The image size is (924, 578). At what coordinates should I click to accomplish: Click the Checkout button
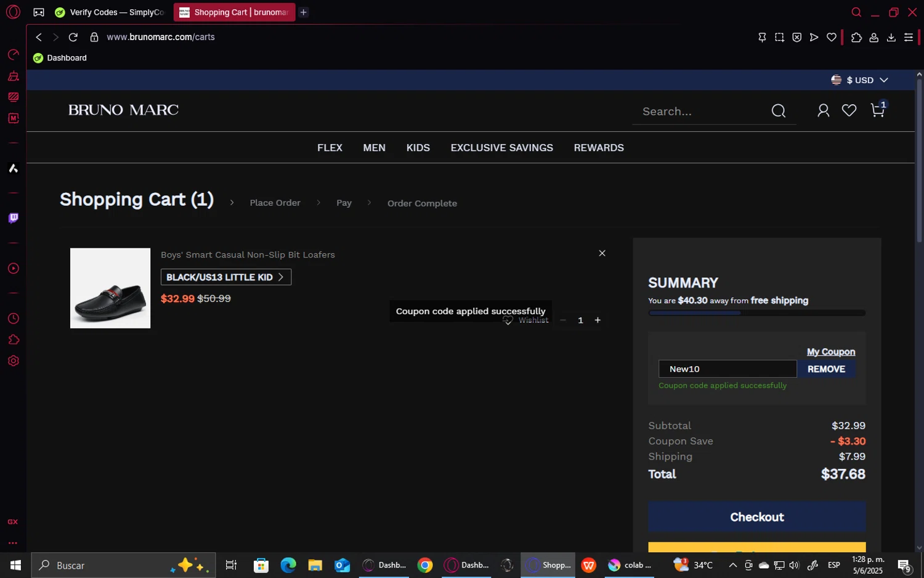pyautogui.click(x=757, y=517)
